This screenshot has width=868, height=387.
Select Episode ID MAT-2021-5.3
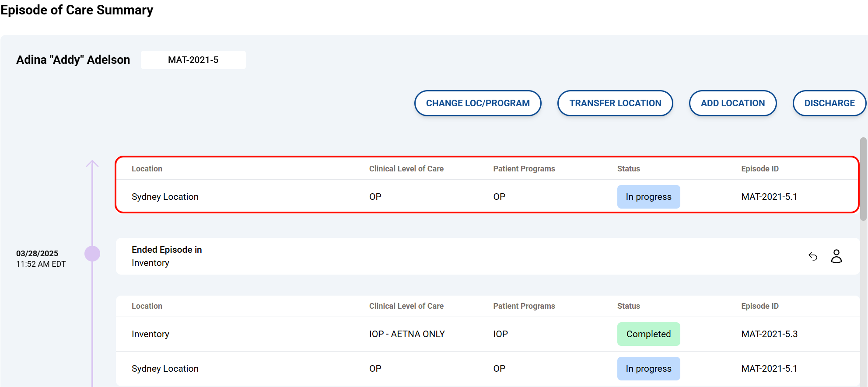click(x=769, y=334)
